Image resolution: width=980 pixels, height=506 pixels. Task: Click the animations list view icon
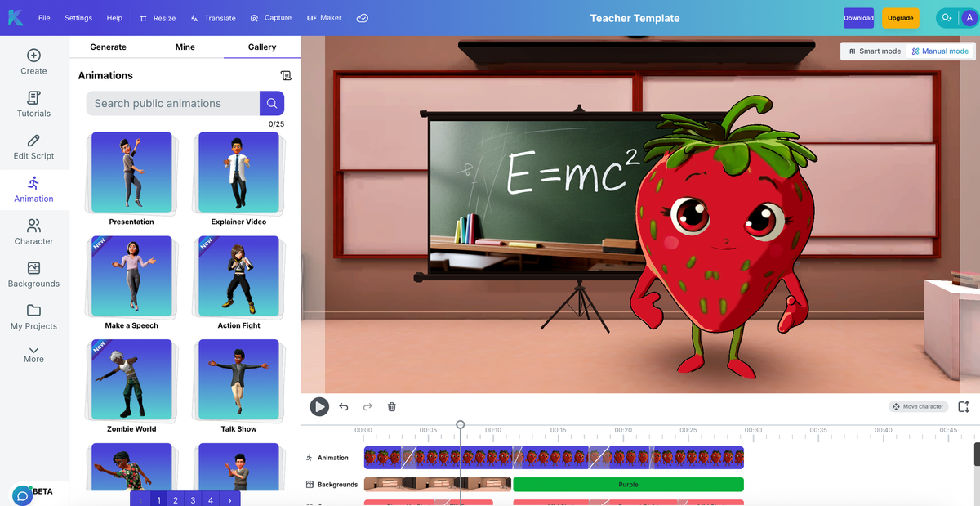coord(286,75)
